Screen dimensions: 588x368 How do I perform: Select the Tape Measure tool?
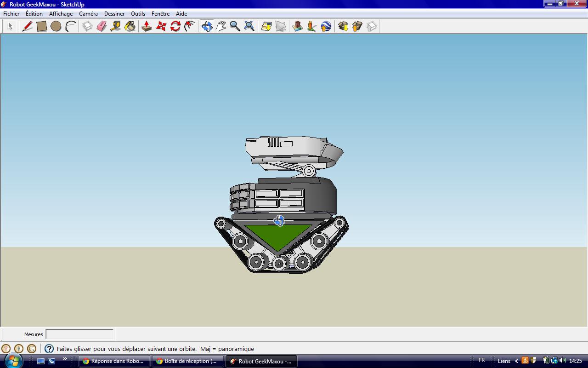pos(116,26)
